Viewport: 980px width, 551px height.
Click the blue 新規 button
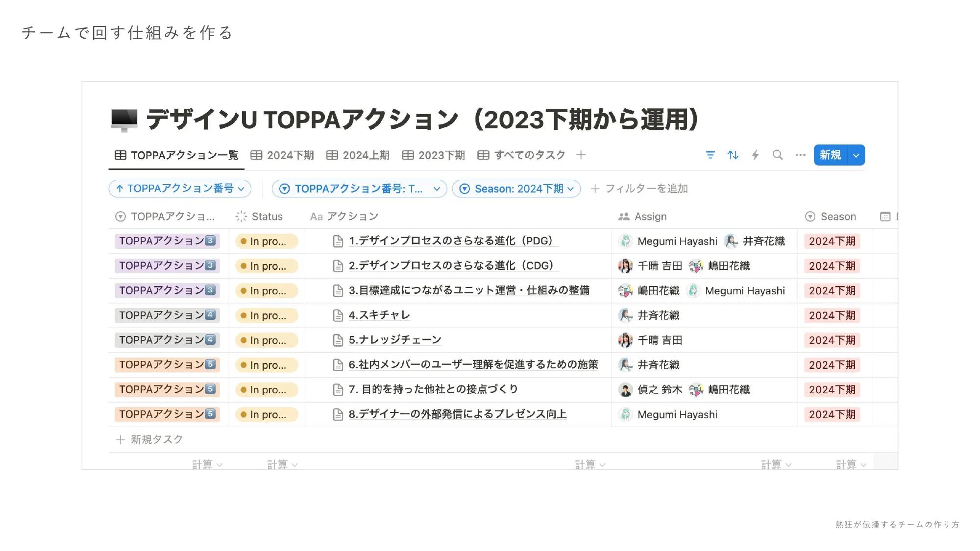coord(830,155)
